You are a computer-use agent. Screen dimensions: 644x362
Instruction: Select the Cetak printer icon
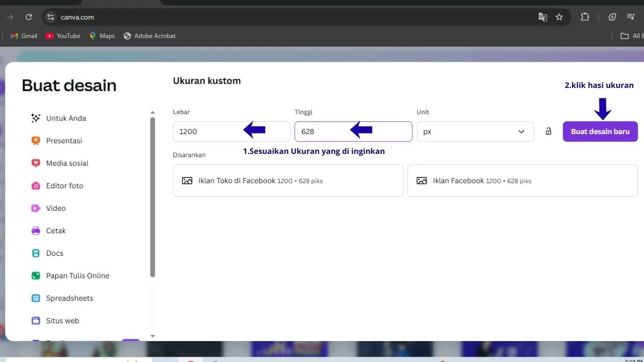(36, 231)
